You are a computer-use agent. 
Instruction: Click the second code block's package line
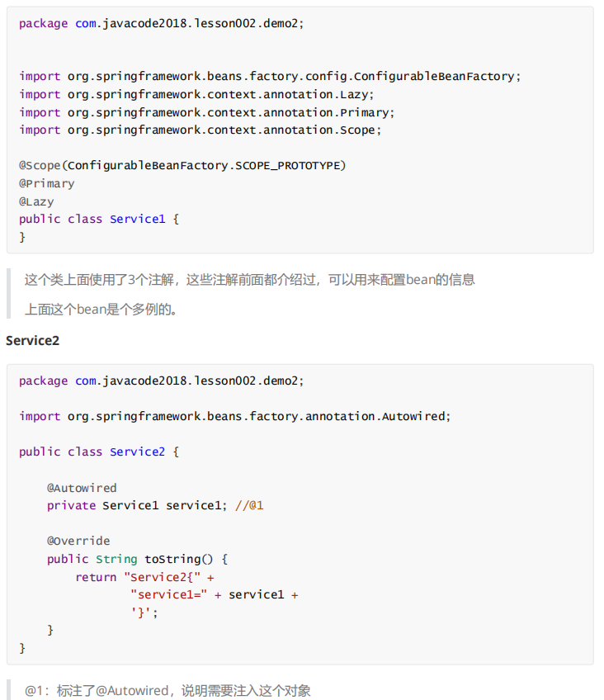click(162, 381)
